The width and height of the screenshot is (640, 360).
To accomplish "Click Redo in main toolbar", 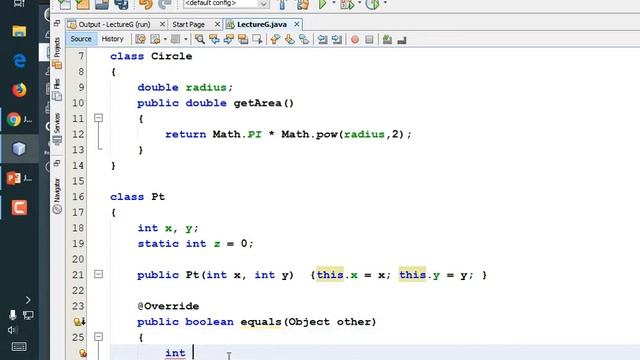I will pyautogui.click(x=165, y=4).
